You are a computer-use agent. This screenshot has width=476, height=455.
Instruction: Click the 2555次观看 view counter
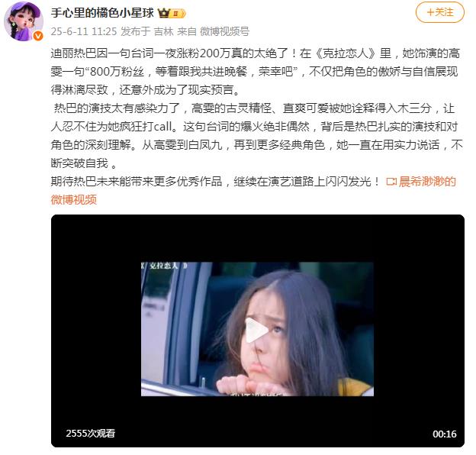[91, 434]
